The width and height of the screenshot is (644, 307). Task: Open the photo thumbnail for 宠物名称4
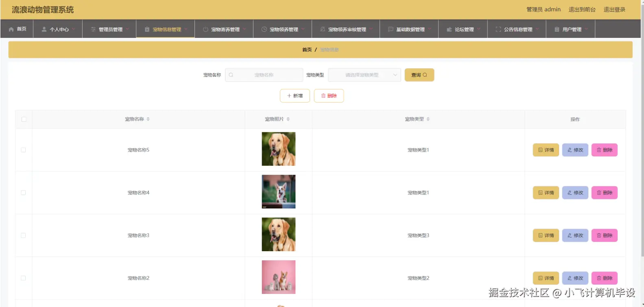279,192
